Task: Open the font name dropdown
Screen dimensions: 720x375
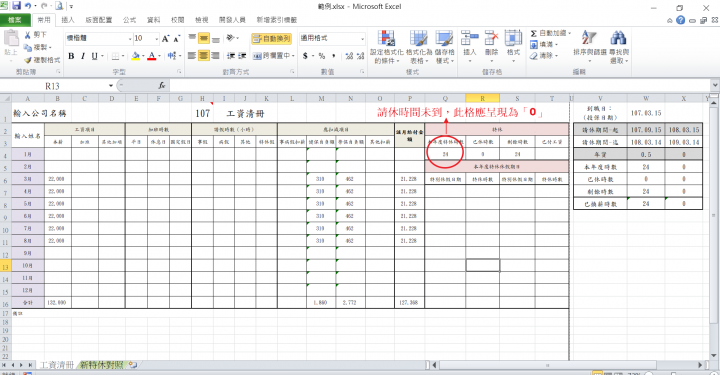Action: coord(130,39)
